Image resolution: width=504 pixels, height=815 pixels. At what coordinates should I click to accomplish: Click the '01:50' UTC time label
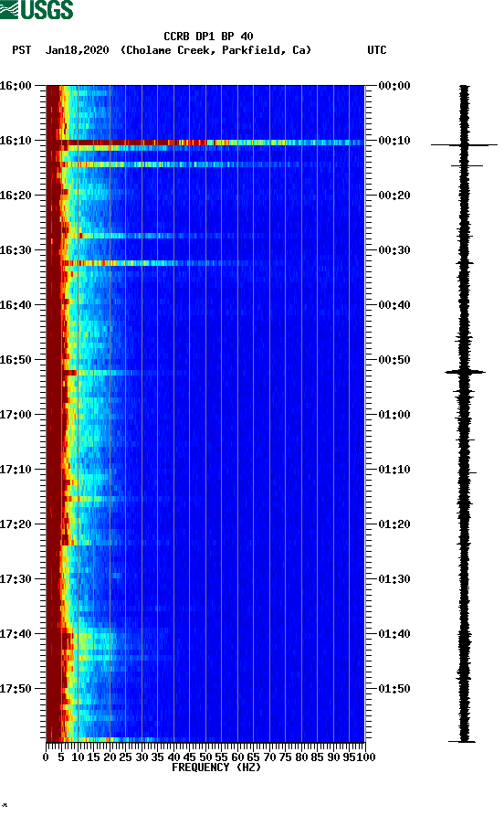[394, 689]
